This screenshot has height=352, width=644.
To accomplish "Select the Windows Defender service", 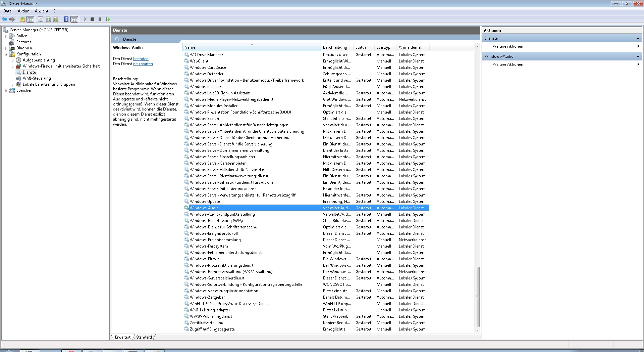I will tap(306, 74).
